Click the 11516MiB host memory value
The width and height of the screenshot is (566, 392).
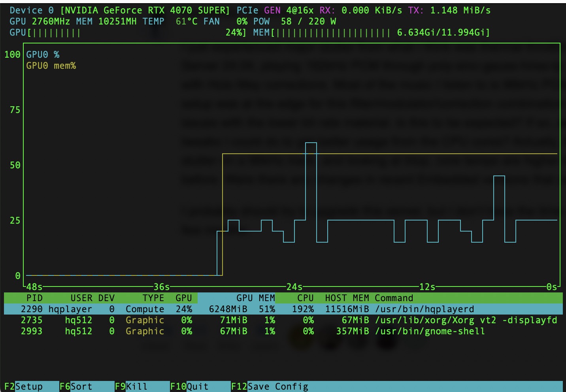347,309
